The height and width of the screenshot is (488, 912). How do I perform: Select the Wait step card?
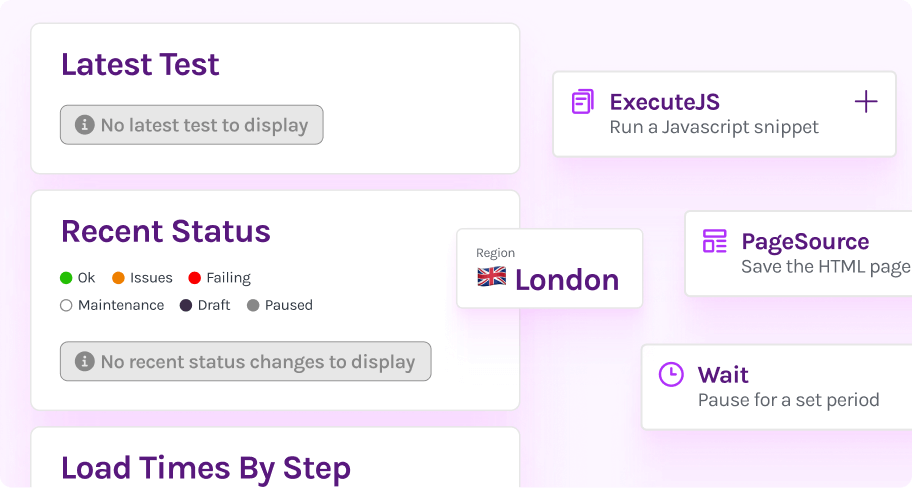pyautogui.click(x=776, y=387)
